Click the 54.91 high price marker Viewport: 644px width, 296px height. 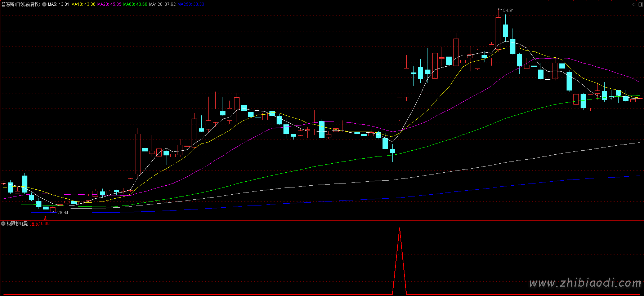(508, 10)
